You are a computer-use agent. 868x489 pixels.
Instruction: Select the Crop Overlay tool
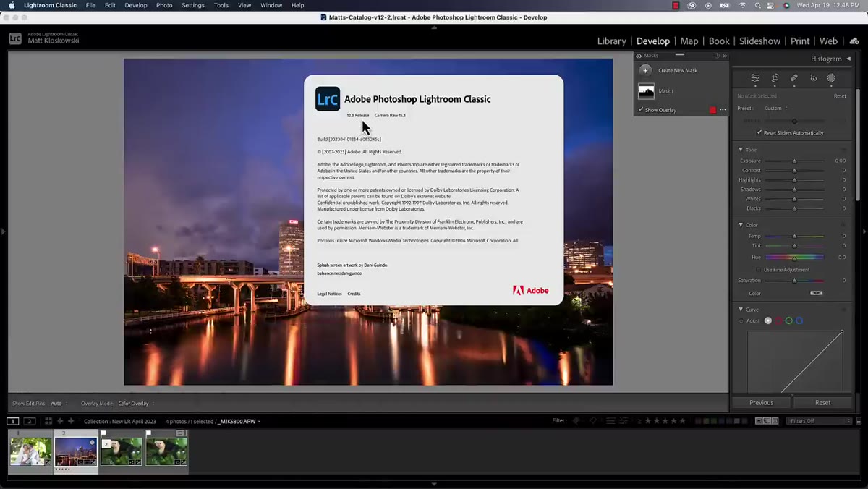[775, 78]
